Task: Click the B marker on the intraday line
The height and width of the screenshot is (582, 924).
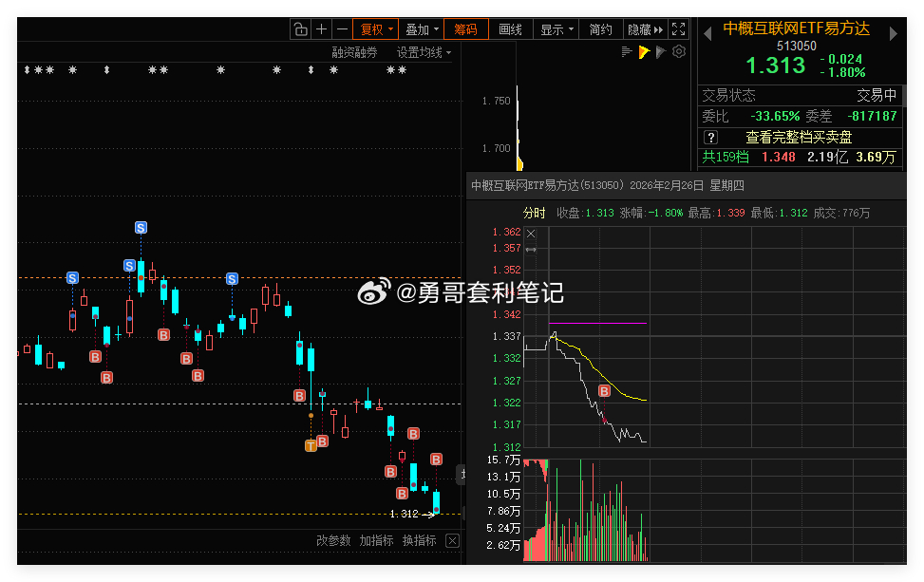Action: tap(604, 390)
